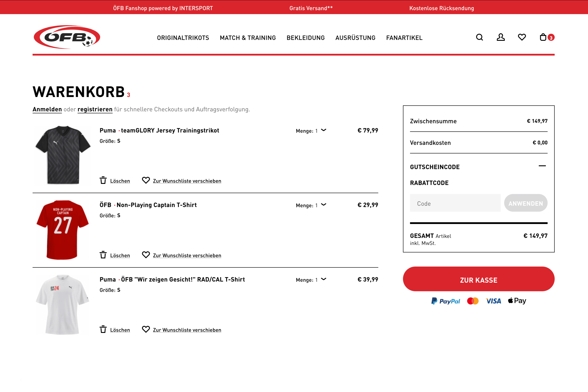
Task: Click trash icon for RAD/CAL T-Shirt
Action: click(x=103, y=329)
